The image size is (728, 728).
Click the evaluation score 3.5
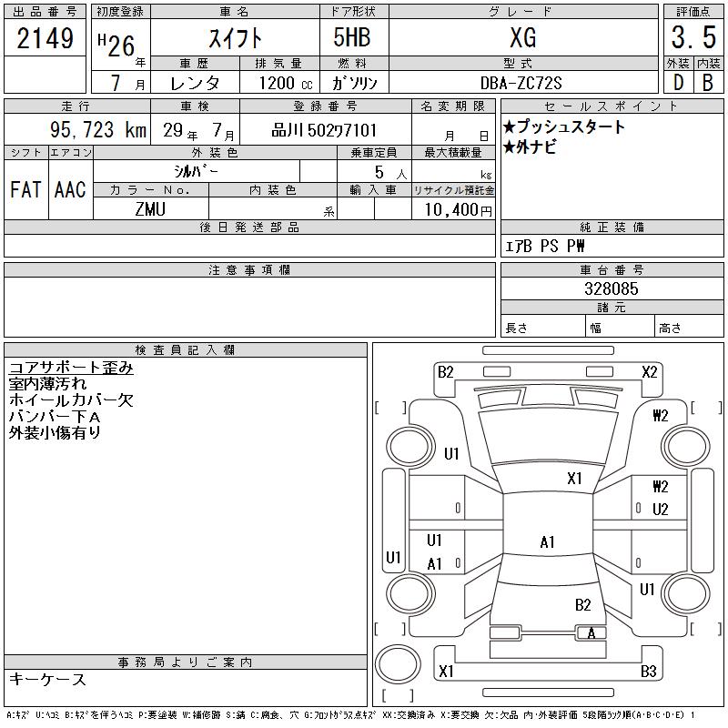[693, 38]
